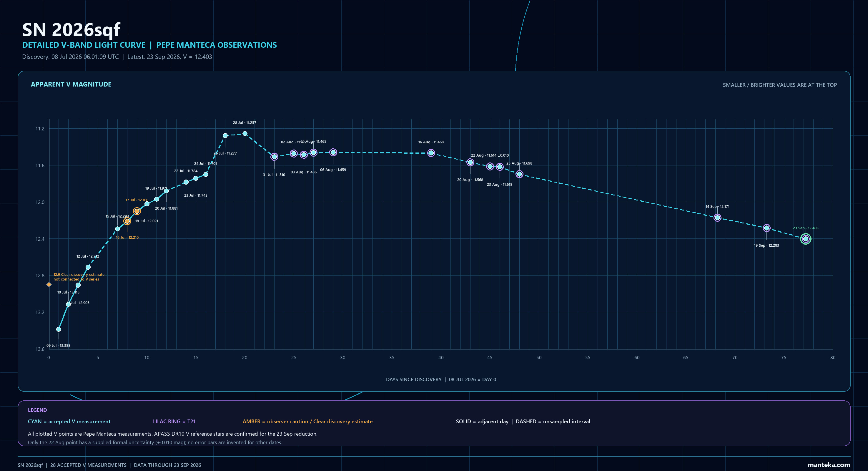Click the SN 2026sqf title heading

(71, 30)
